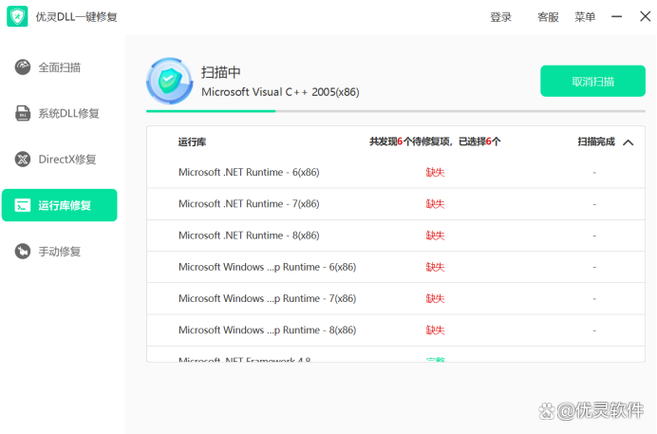Open the 菜单 menu
657x434 pixels.
coord(585,17)
